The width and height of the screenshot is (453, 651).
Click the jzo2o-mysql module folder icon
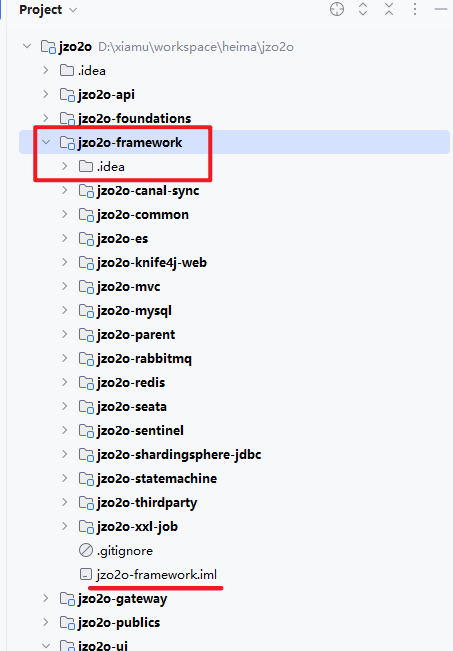86,311
